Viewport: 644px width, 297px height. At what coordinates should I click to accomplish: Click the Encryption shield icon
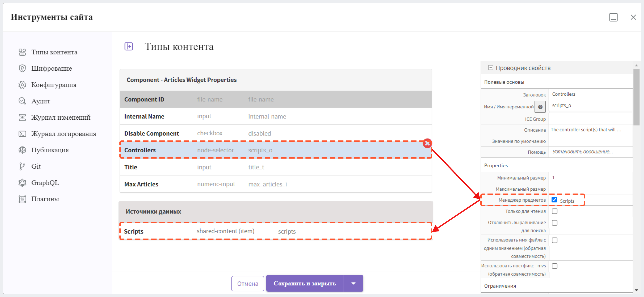pos(22,68)
